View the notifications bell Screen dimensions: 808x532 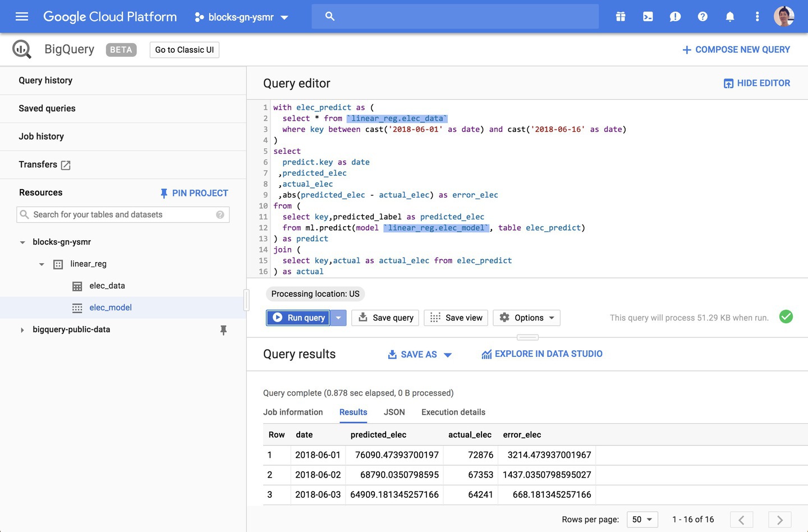(x=730, y=17)
